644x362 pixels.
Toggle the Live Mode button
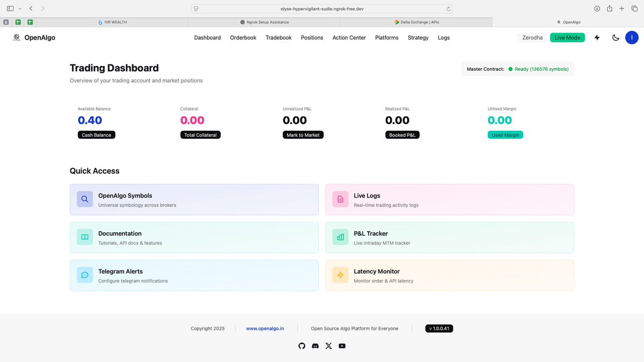click(x=567, y=38)
